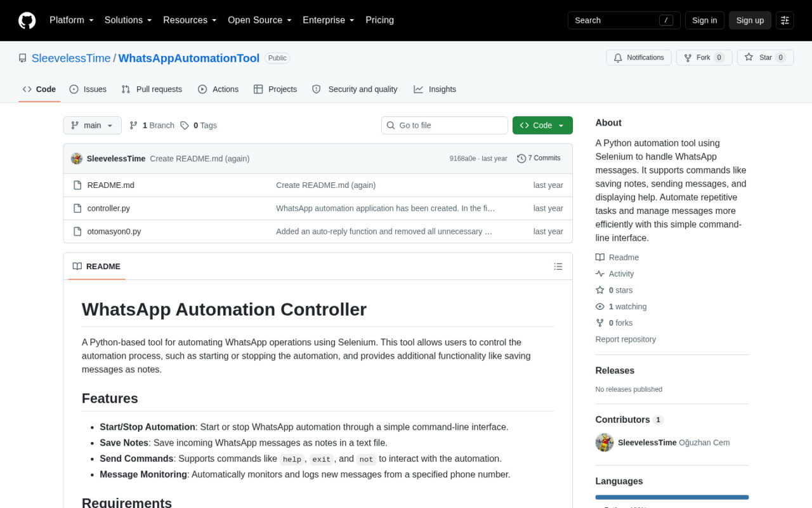
Task: Click the Releases heading link
Action: (615, 371)
